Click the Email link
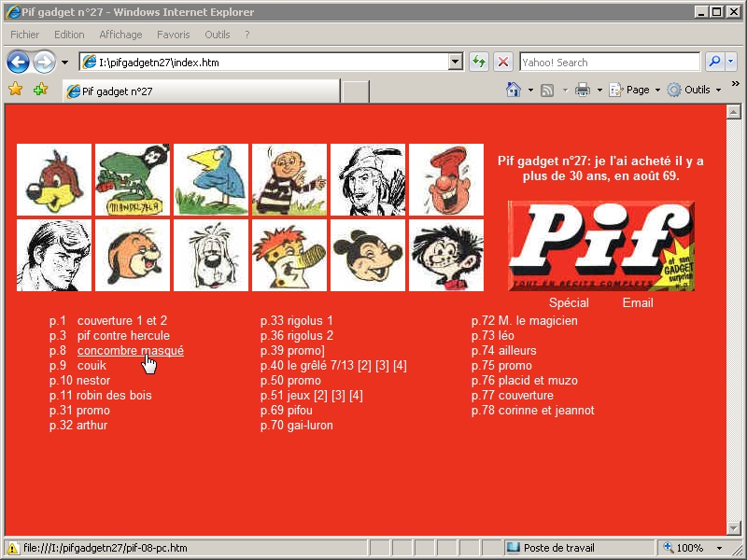 click(638, 302)
